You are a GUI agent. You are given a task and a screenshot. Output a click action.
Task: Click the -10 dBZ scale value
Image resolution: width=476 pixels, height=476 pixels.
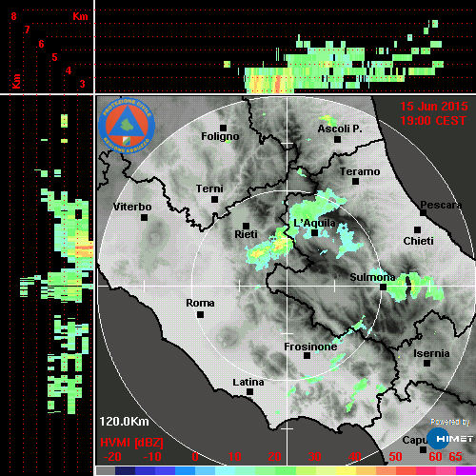(x=152, y=457)
